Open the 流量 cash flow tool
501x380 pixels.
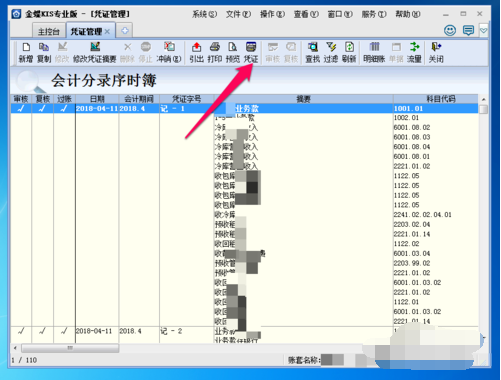pyautogui.click(x=414, y=53)
